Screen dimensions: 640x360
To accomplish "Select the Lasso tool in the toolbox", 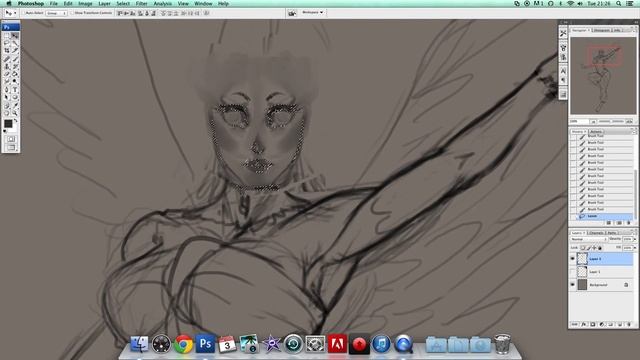I will [7, 43].
